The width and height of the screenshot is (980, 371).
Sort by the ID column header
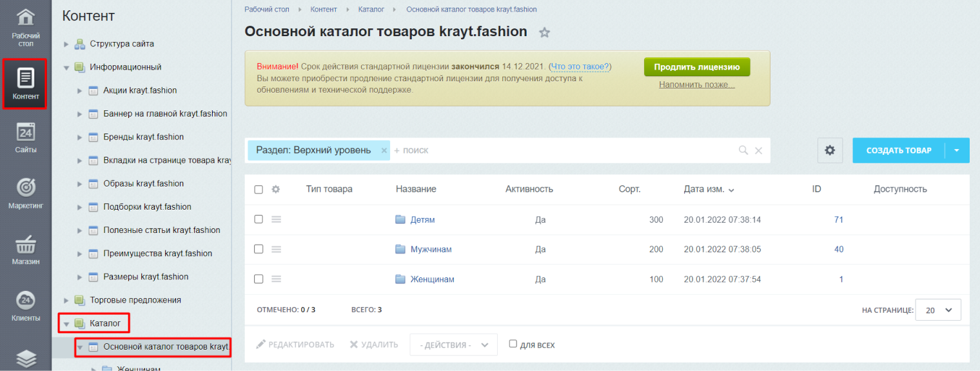click(817, 189)
